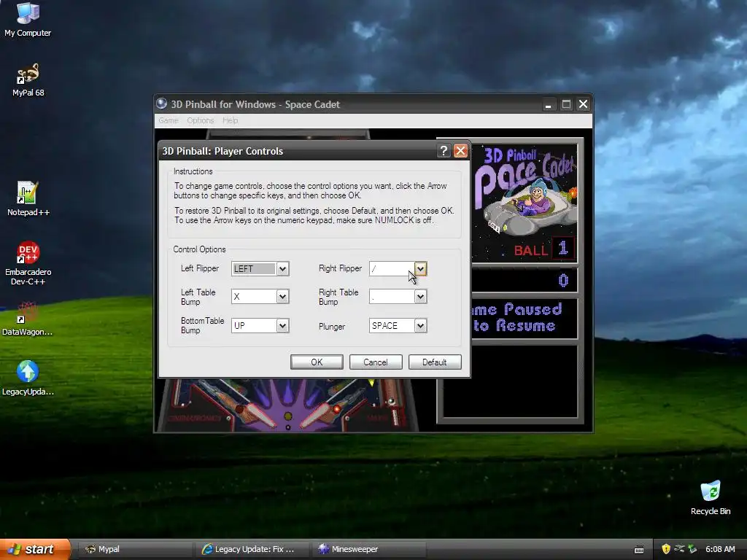Open the Left Flipper dropdown arrow
Image resolution: width=747 pixels, height=560 pixels.
pos(282,268)
